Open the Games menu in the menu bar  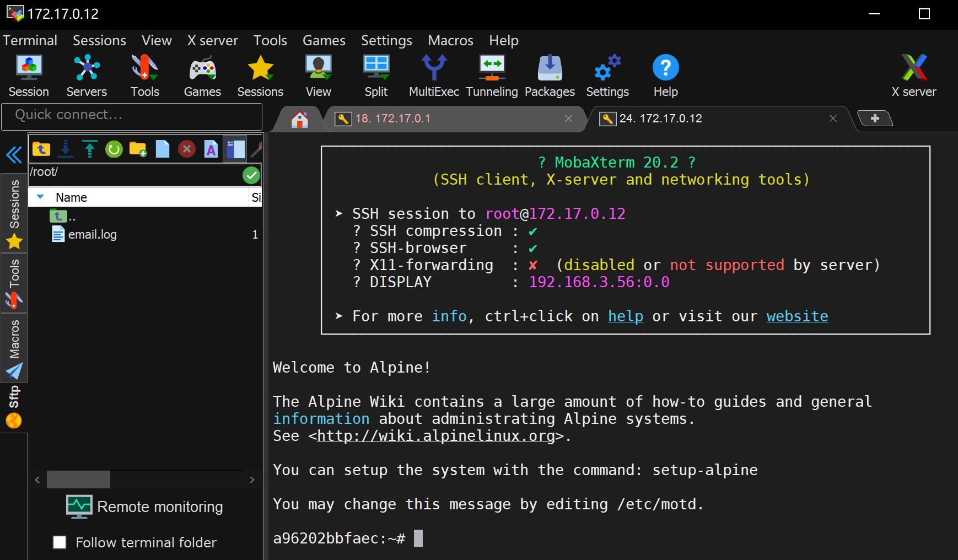[324, 40]
